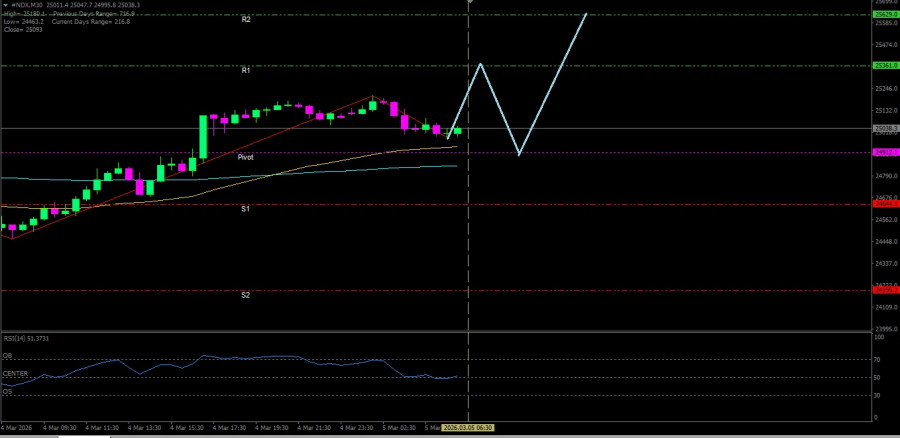Screen dimensions: 900x438
Task: Click the dropdown arrow beside #NDX,M30 title
Action: 4,5
